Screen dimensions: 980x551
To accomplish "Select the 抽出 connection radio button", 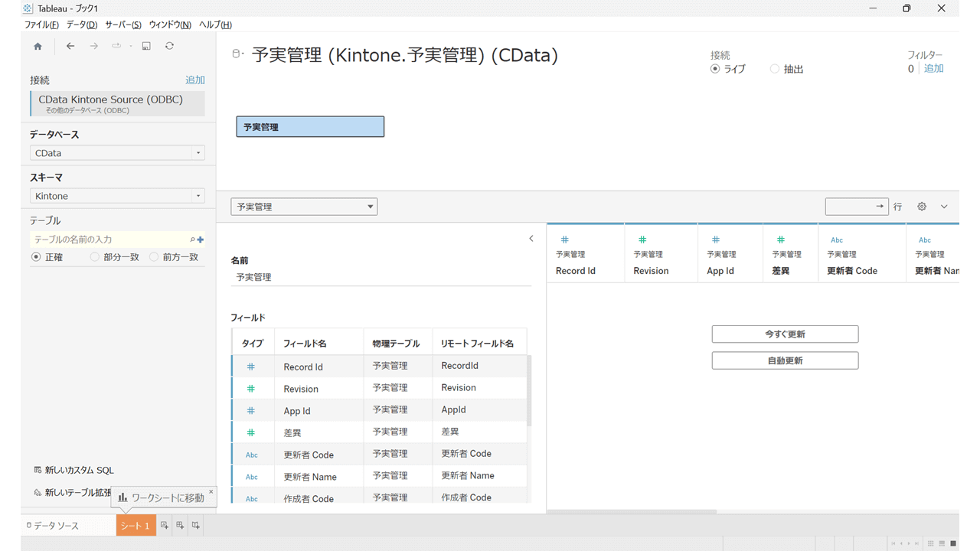I will click(x=775, y=69).
